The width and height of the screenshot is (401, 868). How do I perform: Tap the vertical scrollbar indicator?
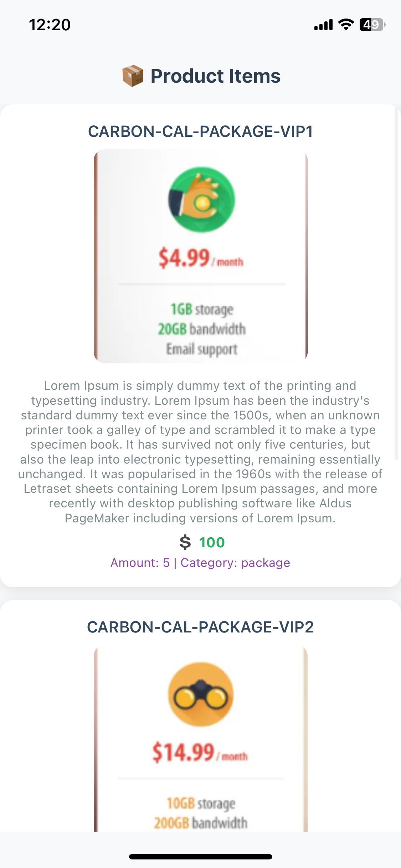[396, 285]
